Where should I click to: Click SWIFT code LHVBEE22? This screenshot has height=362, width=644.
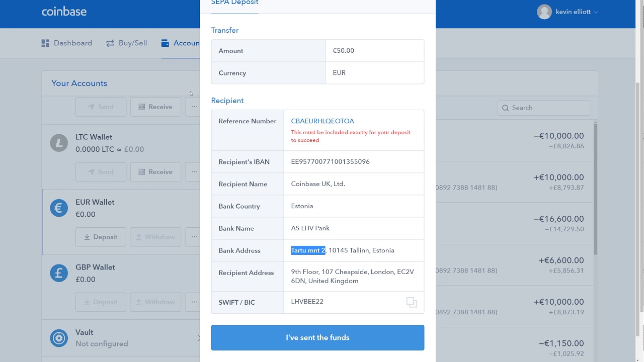[307, 302]
